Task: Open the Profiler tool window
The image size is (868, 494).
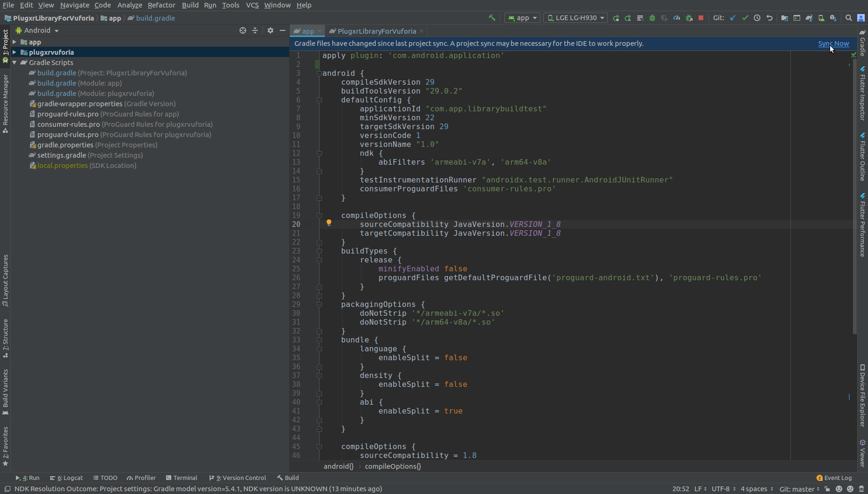Action: coord(141,478)
